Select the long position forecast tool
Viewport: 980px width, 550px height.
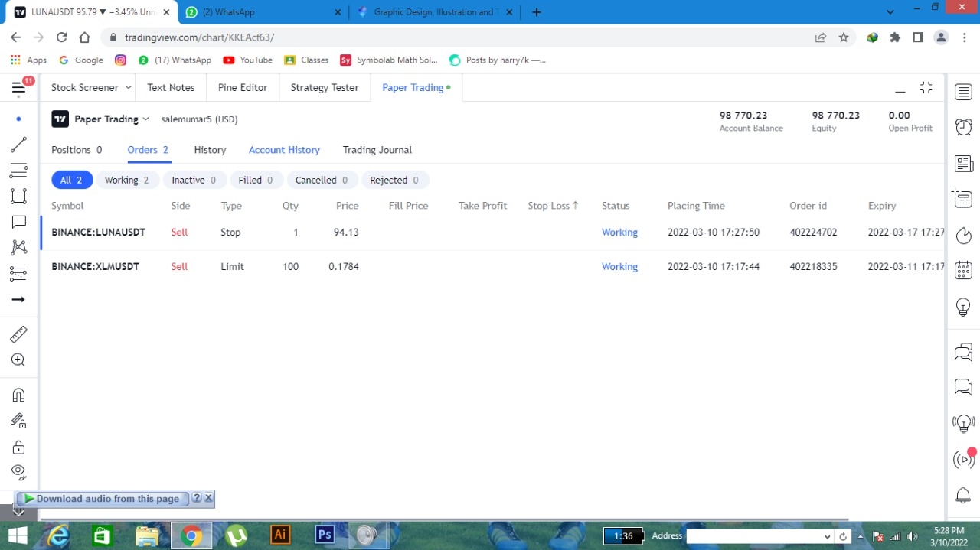click(18, 273)
